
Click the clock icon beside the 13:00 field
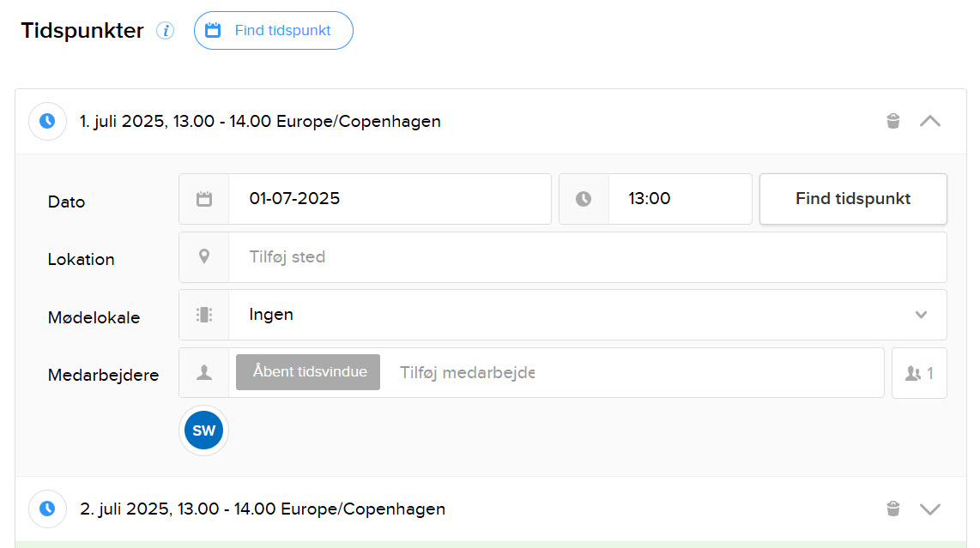pos(584,199)
